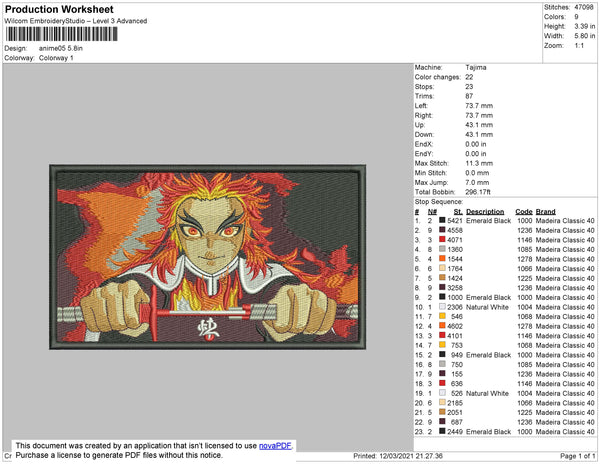Click the Max Jump value '7.0 mm'
Image resolution: width=600 pixels, height=464 pixels.
coord(477,182)
